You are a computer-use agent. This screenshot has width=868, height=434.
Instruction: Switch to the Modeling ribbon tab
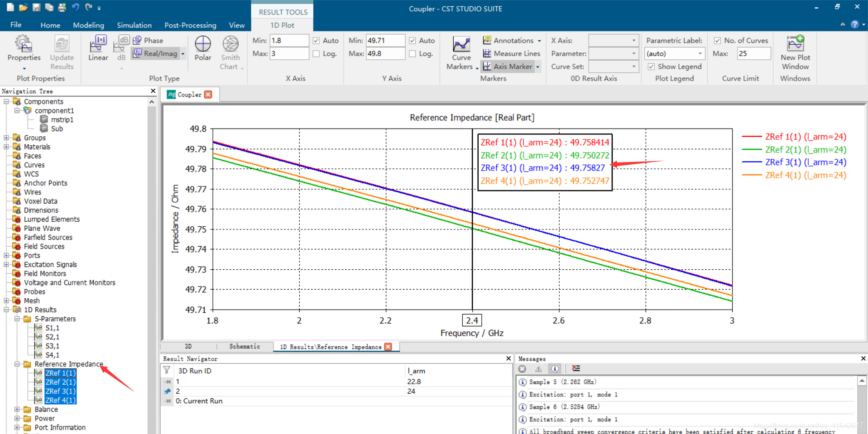[88, 25]
